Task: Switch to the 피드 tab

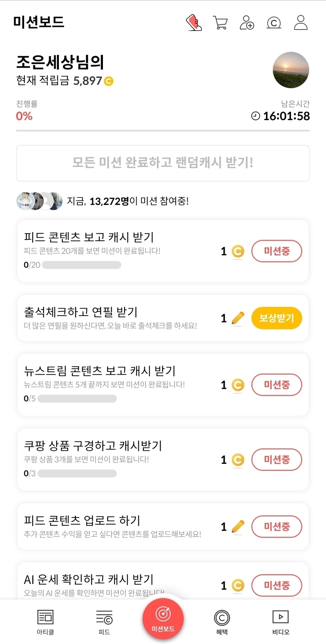Action: [x=104, y=622]
